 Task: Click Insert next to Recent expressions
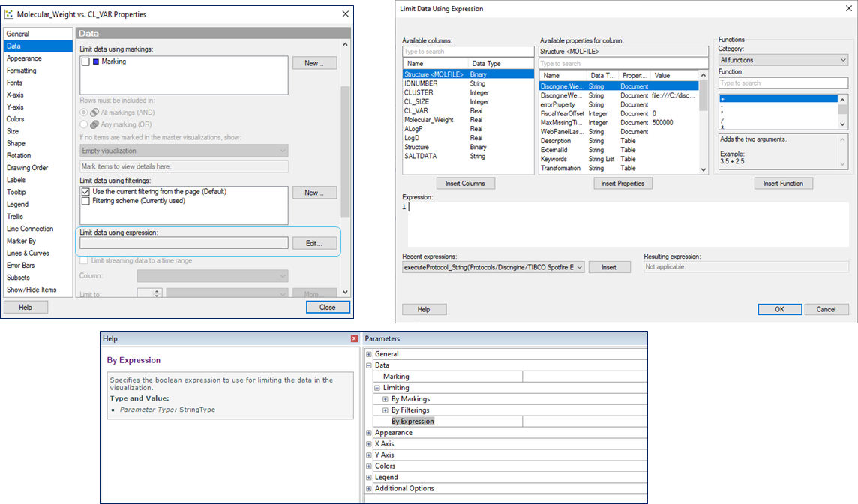[x=609, y=267]
